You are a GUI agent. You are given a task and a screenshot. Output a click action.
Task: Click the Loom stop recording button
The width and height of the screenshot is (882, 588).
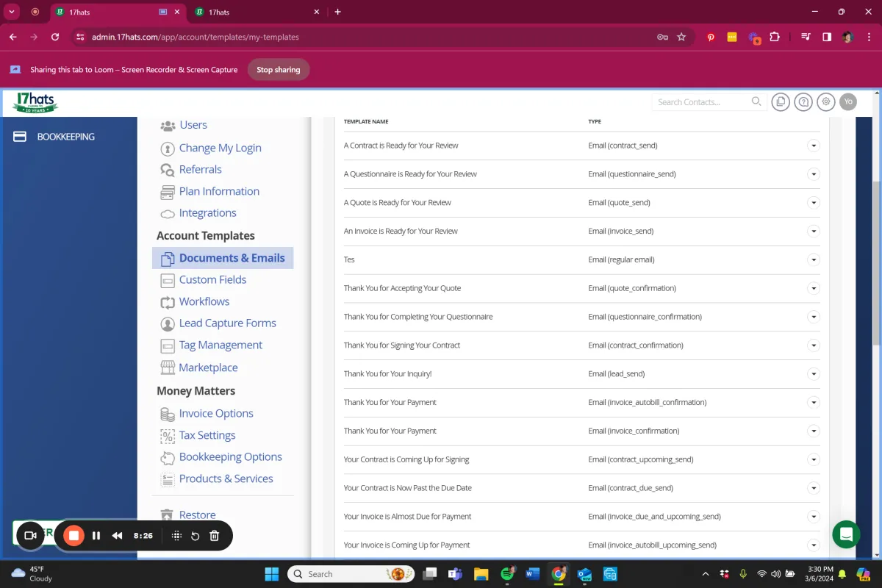[73, 536]
